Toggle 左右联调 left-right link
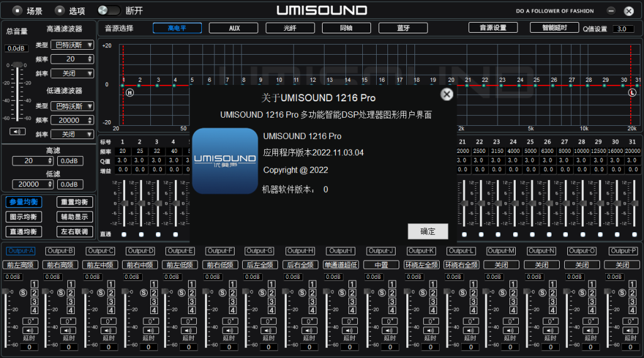This screenshot has width=644, height=358. [x=74, y=232]
